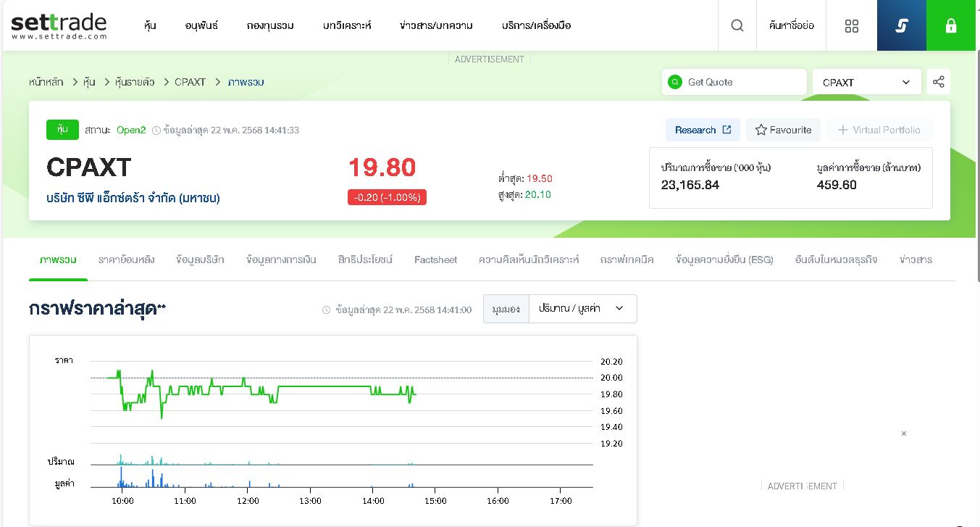
Task: Click the CPAXT breadcrumb link
Action: [190, 82]
